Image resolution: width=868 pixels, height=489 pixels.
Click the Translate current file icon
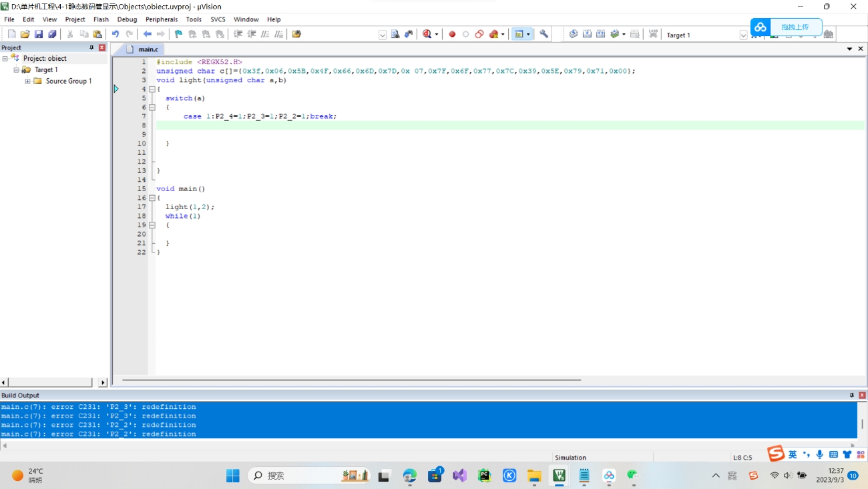coord(574,34)
